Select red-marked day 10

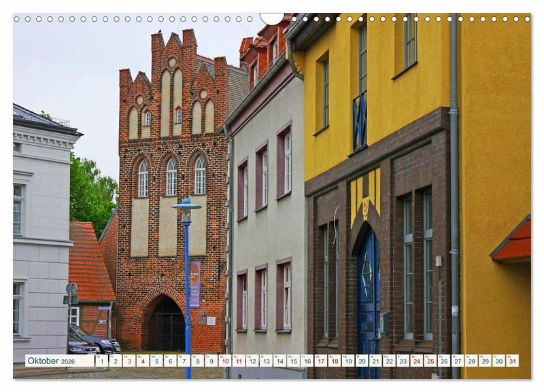[224, 361]
